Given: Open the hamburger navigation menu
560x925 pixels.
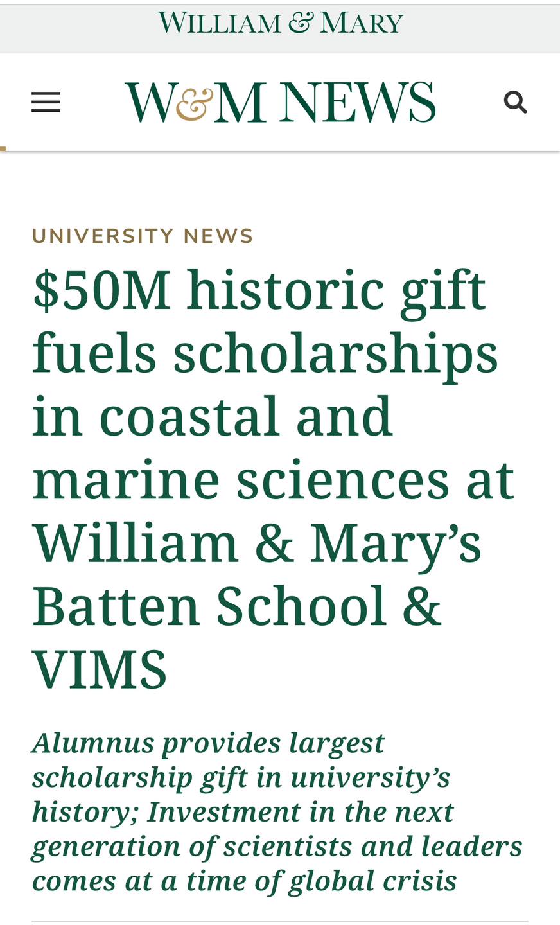Looking at the screenshot, I should pos(46,102).
